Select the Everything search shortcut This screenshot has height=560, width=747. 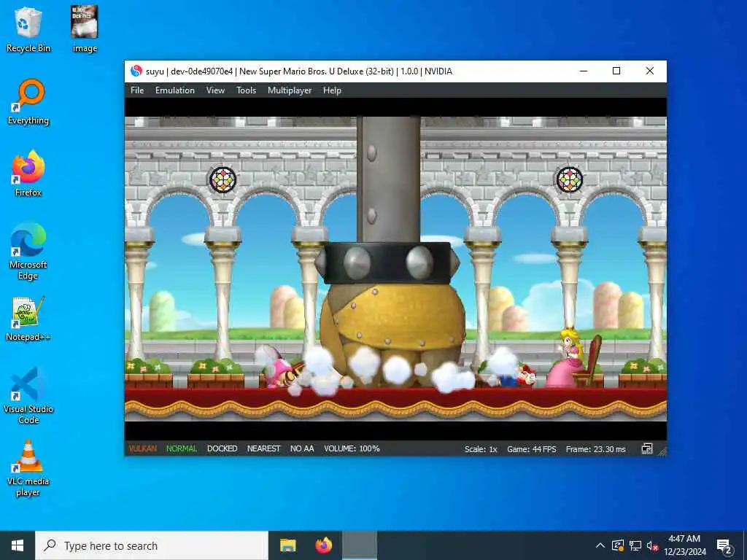[28, 102]
